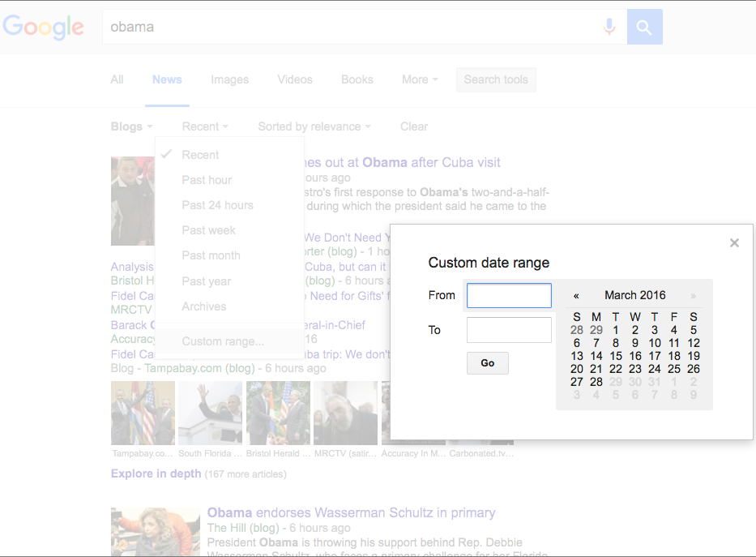Select the News tab
The height and width of the screenshot is (557, 756).
(x=167, y=79)
